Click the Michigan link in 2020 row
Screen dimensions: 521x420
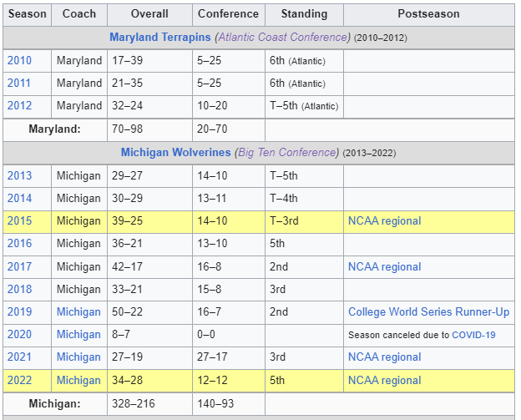[x=78, y=334]
